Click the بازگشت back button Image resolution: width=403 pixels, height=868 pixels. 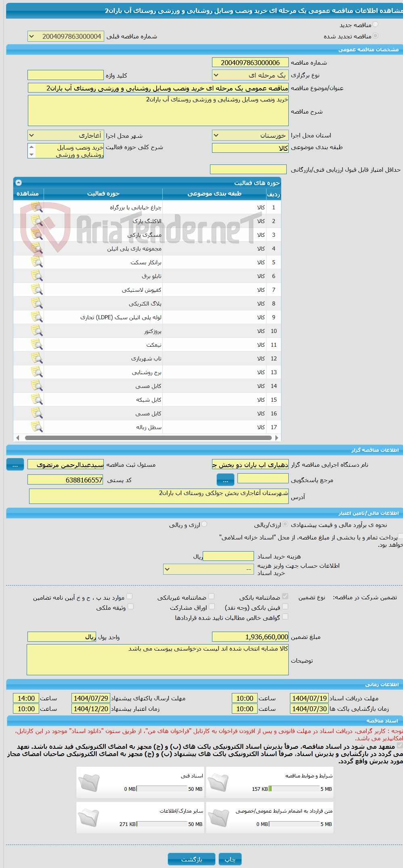pos(191,860)
